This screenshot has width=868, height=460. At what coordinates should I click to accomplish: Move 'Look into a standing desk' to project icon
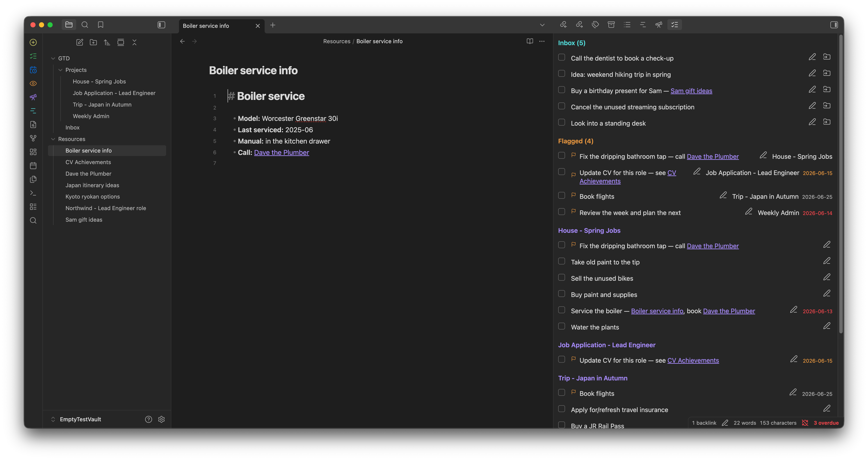[x=826, y=122]
